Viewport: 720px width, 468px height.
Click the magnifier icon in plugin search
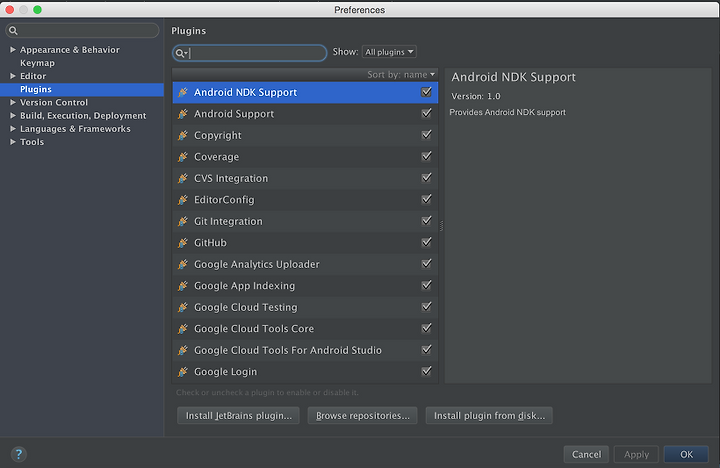click(x=181, y=53)
